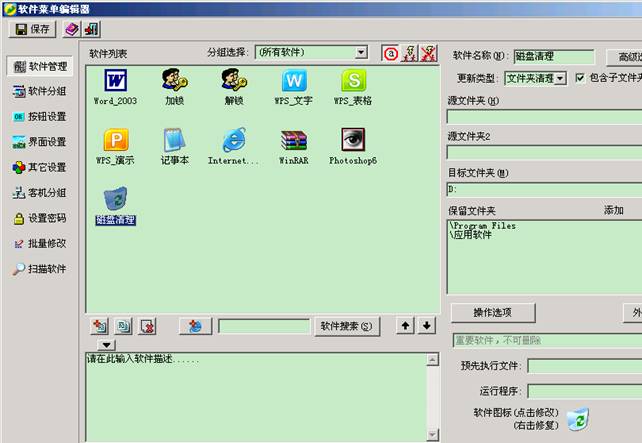Click the red-crossed icon beside group dropdown
This screenshot has width=642, height=443.
point(428,53)
